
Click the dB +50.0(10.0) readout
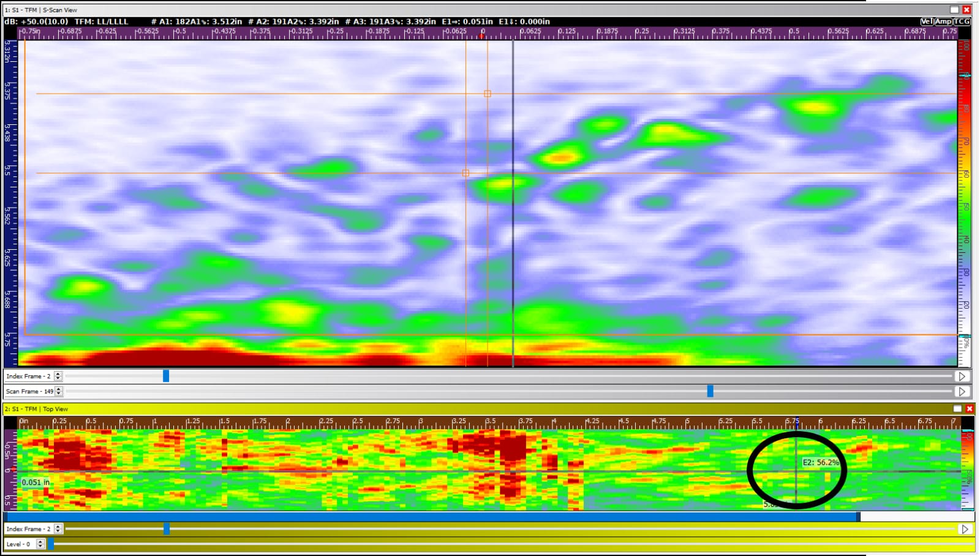(x=36, y=21)
